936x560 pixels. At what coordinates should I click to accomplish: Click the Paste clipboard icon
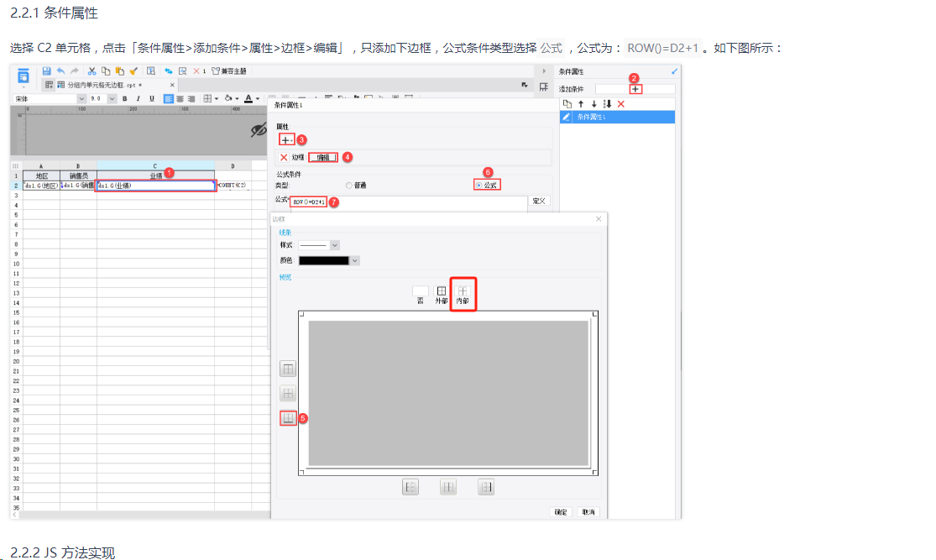coord(119,71)
